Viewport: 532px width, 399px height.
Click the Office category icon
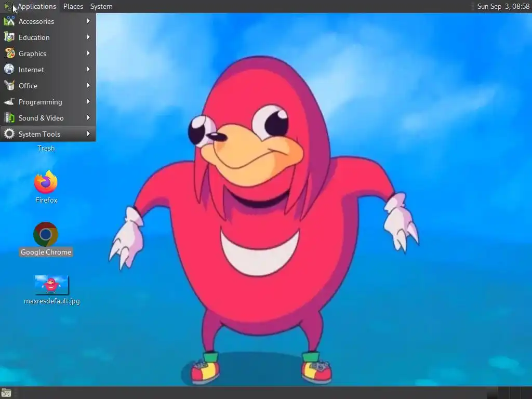click(9, 86)
